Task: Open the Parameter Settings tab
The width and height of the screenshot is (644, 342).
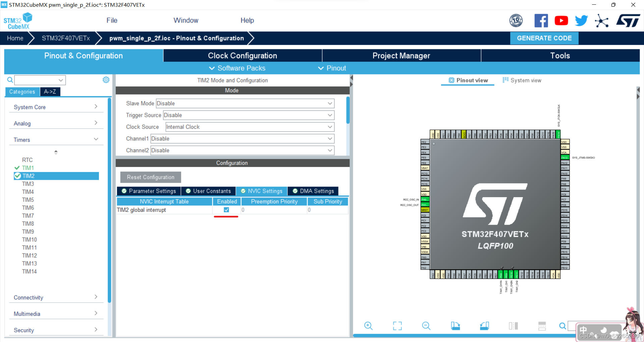Action: coord(149,191)
